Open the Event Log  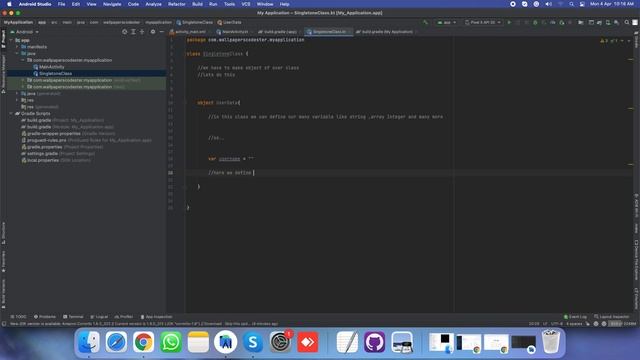[575, 317]
